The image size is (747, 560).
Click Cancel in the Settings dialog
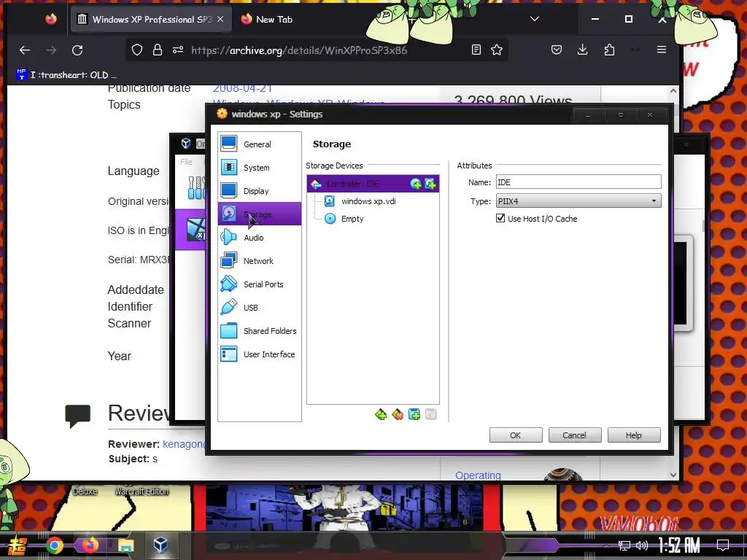click(575, 435)
